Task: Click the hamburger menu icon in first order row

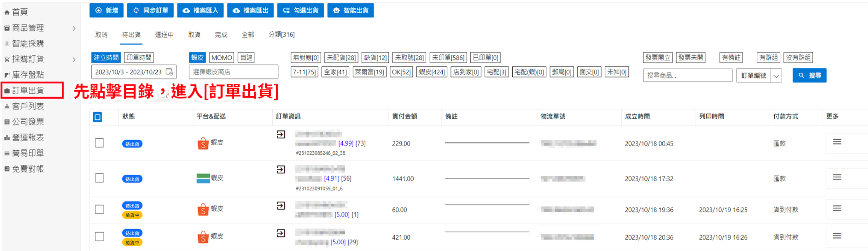Action: tap(837, 142)
